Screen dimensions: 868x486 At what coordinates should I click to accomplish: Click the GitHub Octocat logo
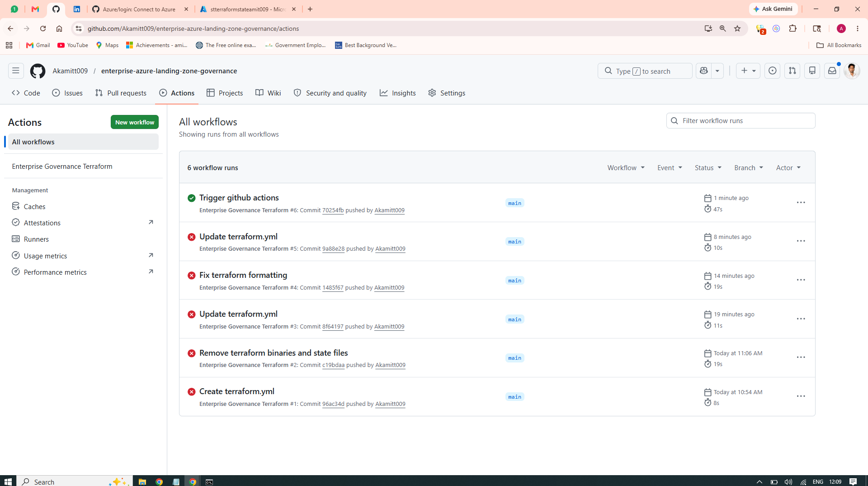pyautogui.click(x=38, y=71)
